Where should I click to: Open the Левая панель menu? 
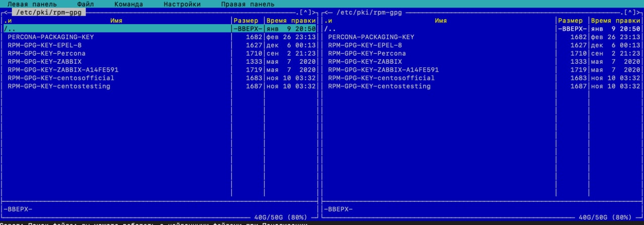[32, 4]
